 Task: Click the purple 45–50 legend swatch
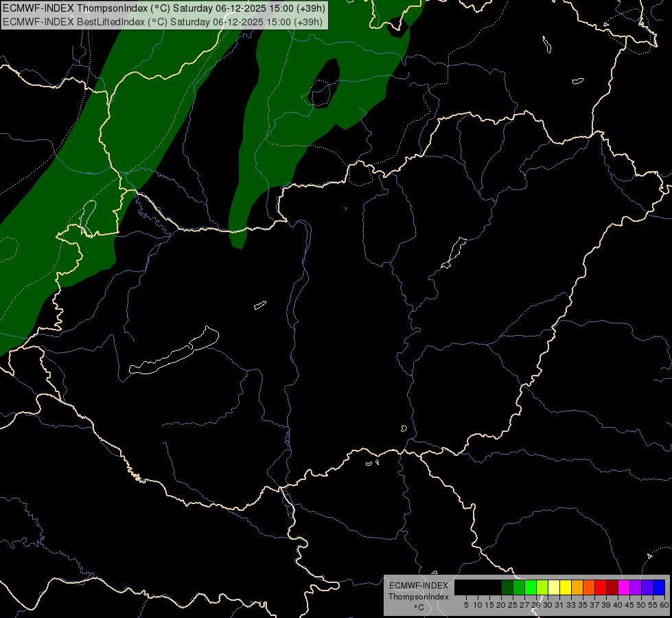636,587
